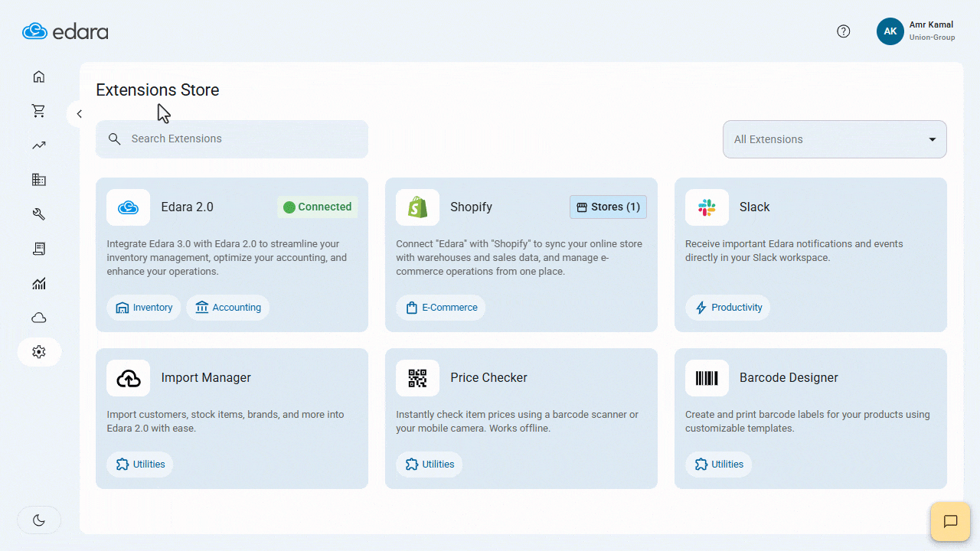Screen dimensions: 980x551
Task: Open the Stores (1) button
Action: [x=608, y=207]
